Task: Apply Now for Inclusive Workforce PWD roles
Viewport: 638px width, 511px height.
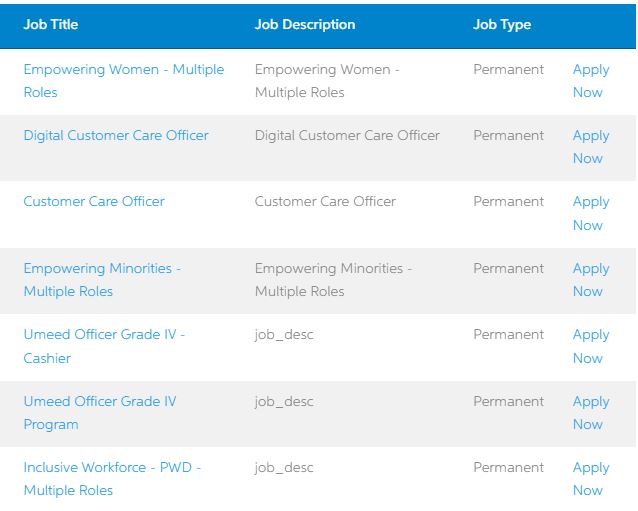Action: (591, 479)
